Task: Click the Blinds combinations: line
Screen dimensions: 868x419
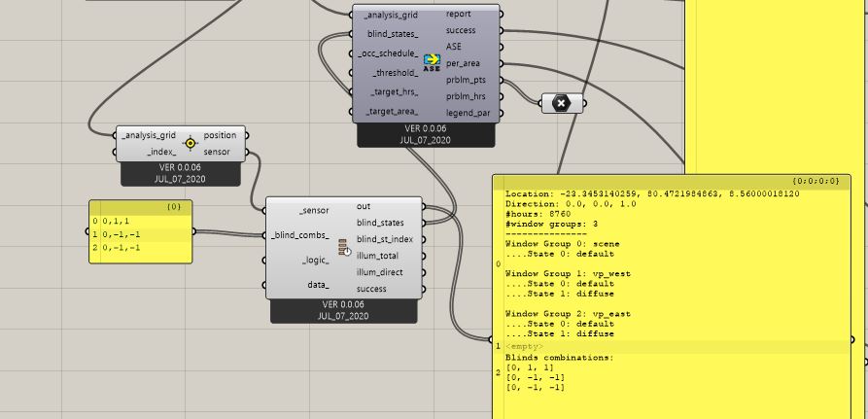Action: coord(559,358)
